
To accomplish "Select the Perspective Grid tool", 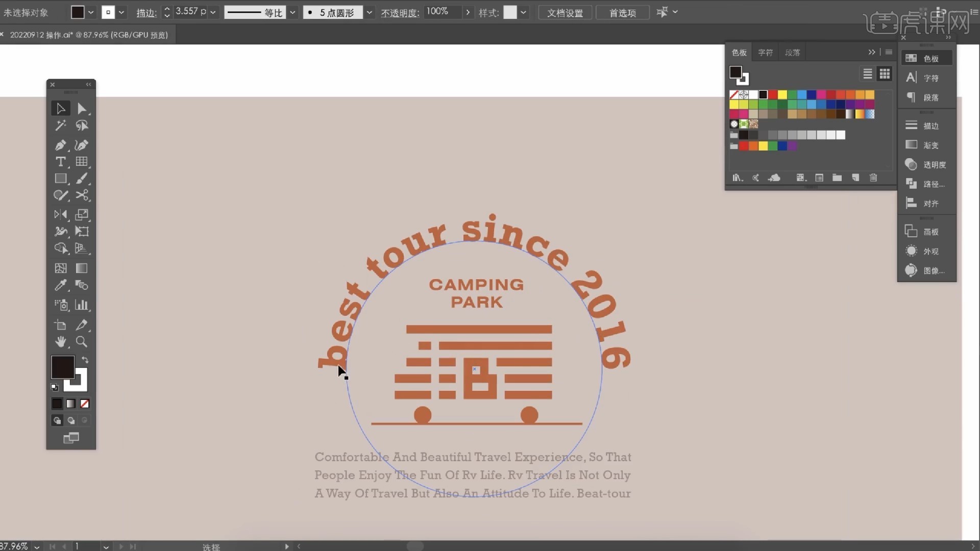I will tap(82, 248).
